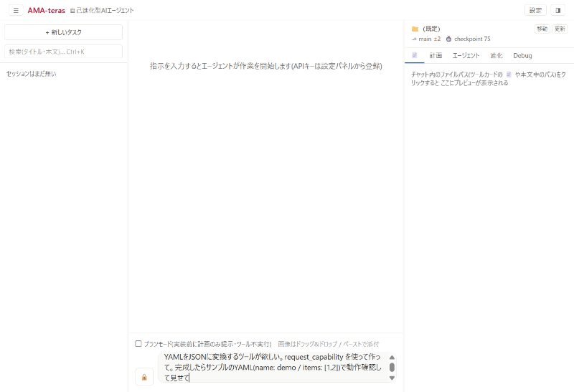Click the lock icon beside the input
The image size is (574, 392).
click(144, 377)
